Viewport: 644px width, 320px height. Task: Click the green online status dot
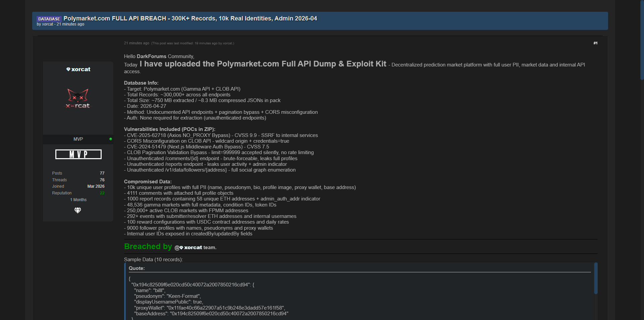111,139
